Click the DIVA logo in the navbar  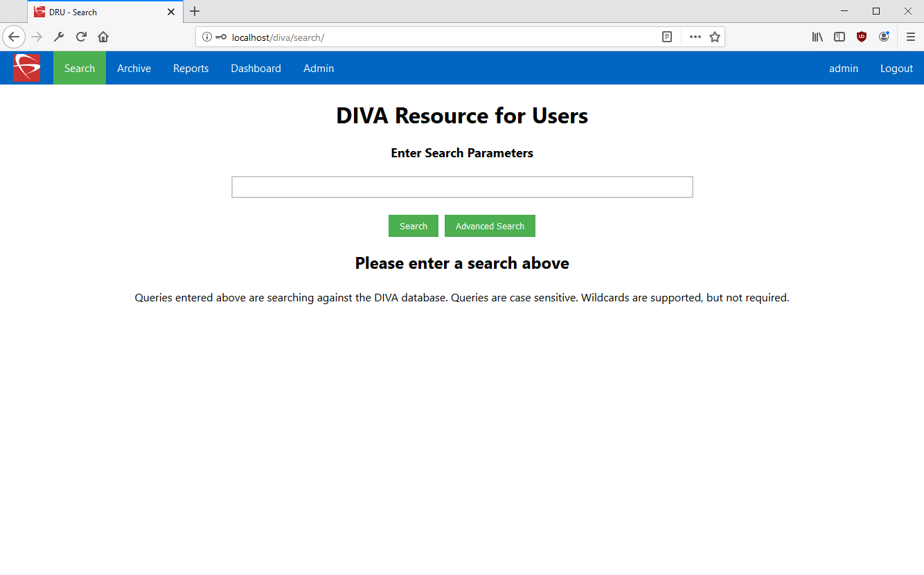click(x=26, y=67)
